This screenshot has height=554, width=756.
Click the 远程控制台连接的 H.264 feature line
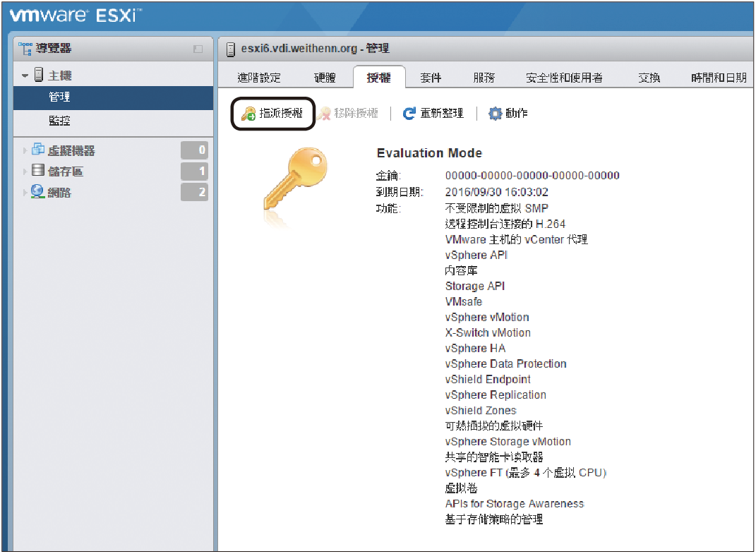click(x=505, y=224)
